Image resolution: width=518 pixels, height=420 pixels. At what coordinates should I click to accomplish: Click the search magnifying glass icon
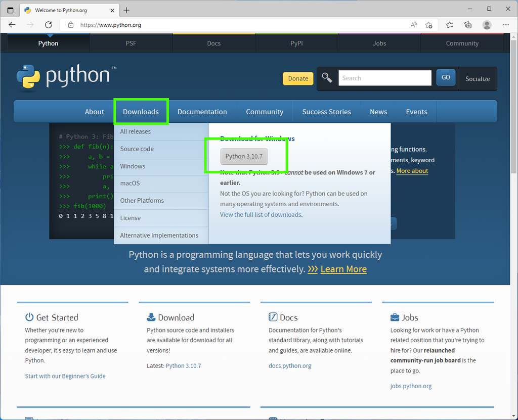point(326,77)
